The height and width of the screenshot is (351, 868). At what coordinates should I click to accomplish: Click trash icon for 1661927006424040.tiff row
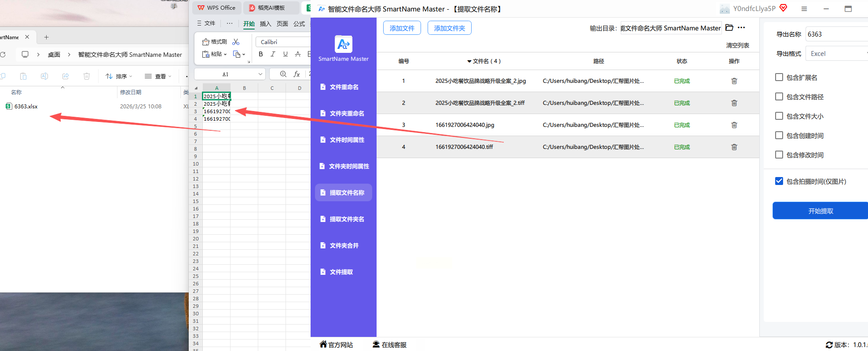[x=734, y=147]
